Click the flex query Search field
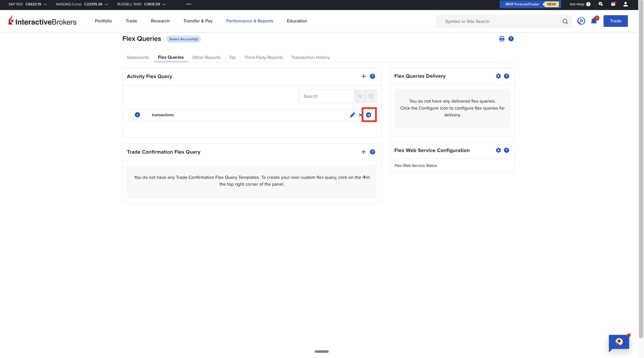The image size is (644, 358). 326,96
